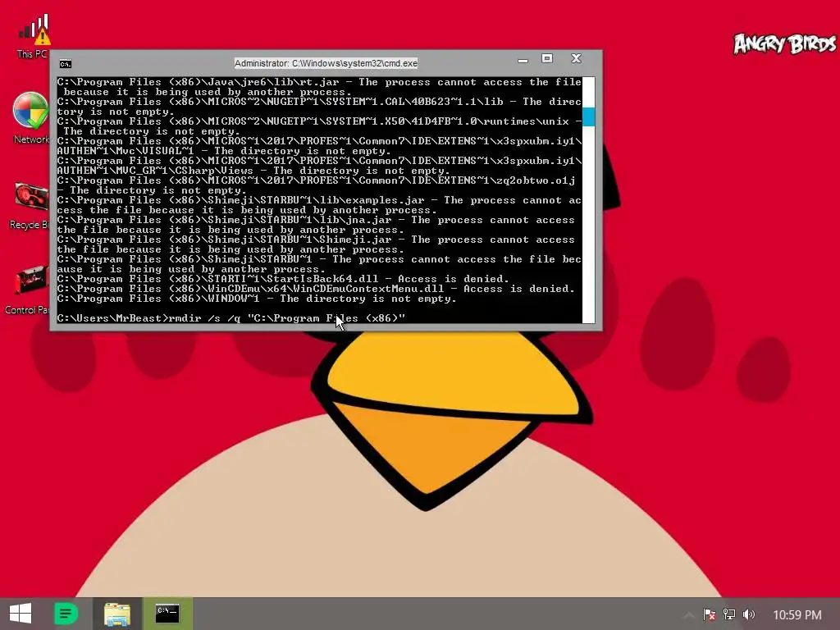840x630 pixels.
Task: Open the This PC desktop icon
Action: 33,36
